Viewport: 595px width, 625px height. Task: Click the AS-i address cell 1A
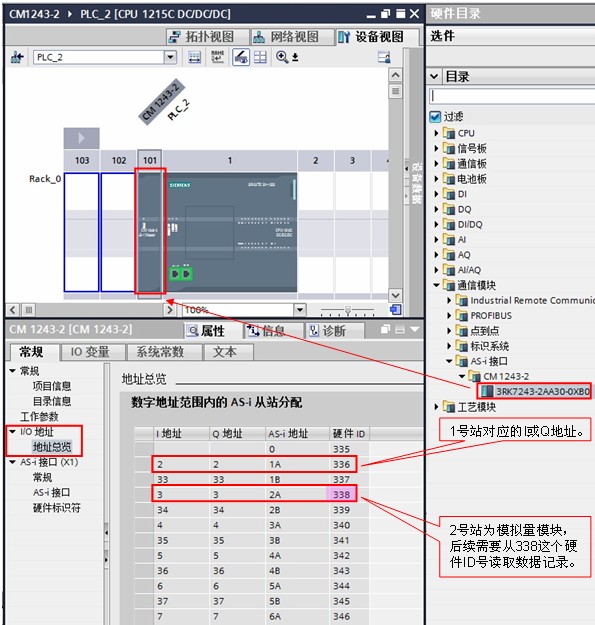[275, 464]
